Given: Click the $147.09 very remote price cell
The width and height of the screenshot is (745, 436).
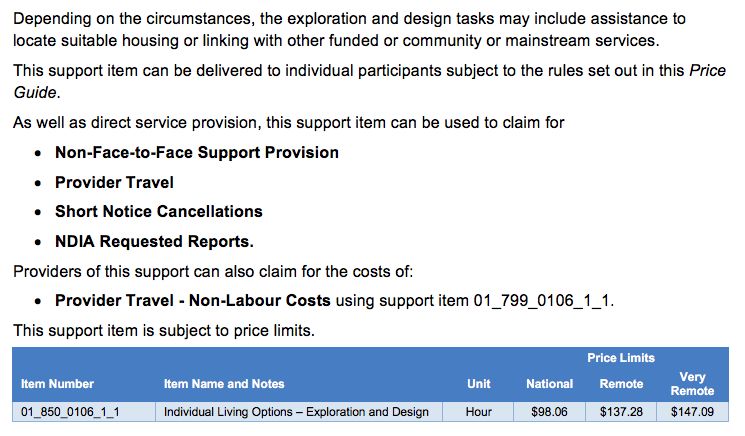Looking at the screenshot, I should pyautogui.click(x=692, y=412).
